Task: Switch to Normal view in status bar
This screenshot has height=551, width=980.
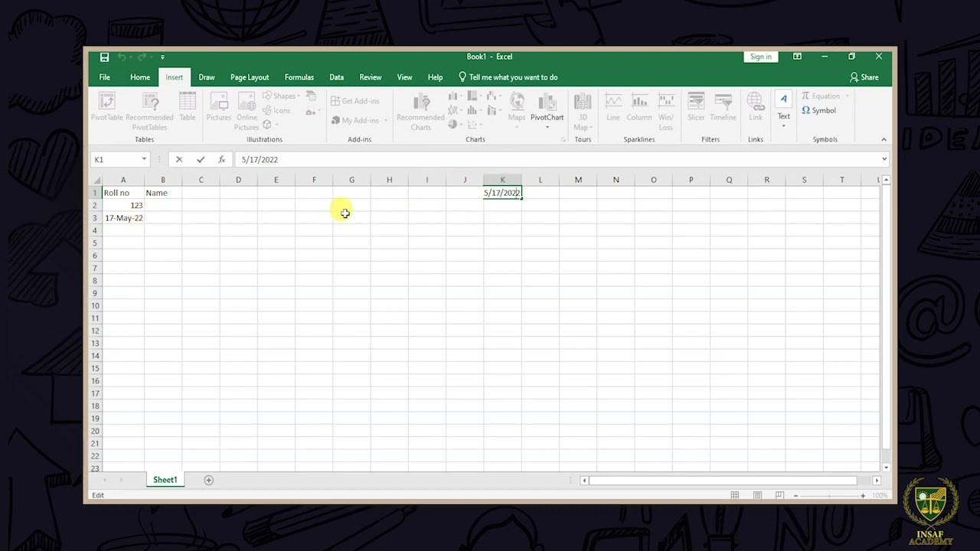Action: (x=735, y=495)
